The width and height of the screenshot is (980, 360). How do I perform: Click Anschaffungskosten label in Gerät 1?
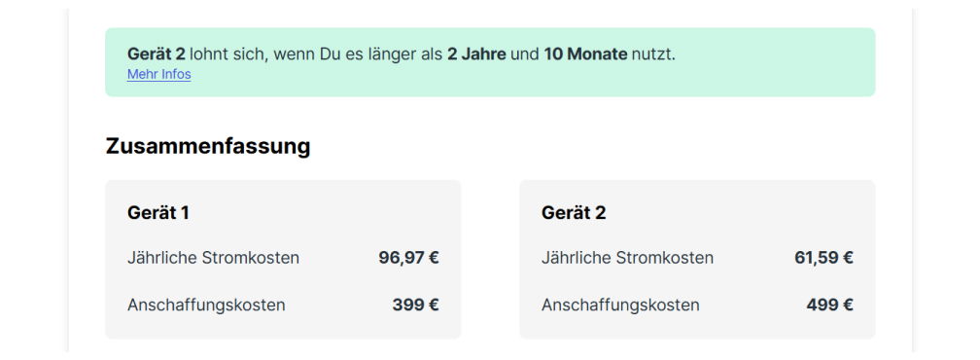[206, 305]
